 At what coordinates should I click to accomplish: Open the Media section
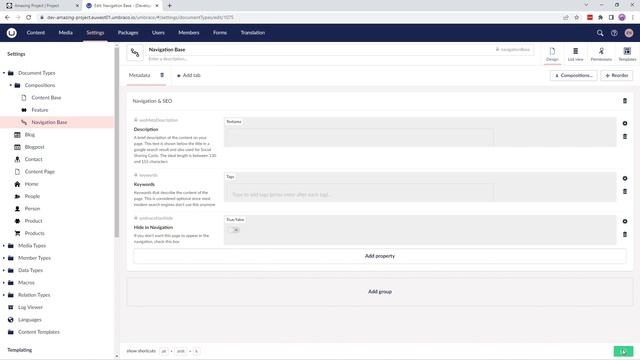click(x=65, y=33)
